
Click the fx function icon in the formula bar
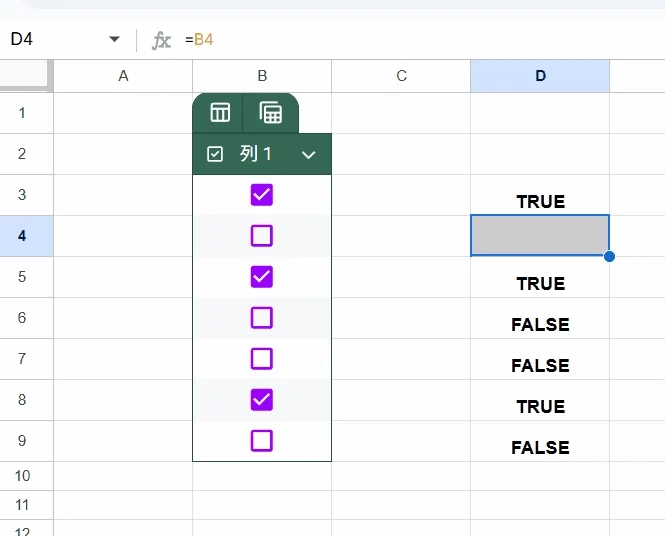[161, 40]
